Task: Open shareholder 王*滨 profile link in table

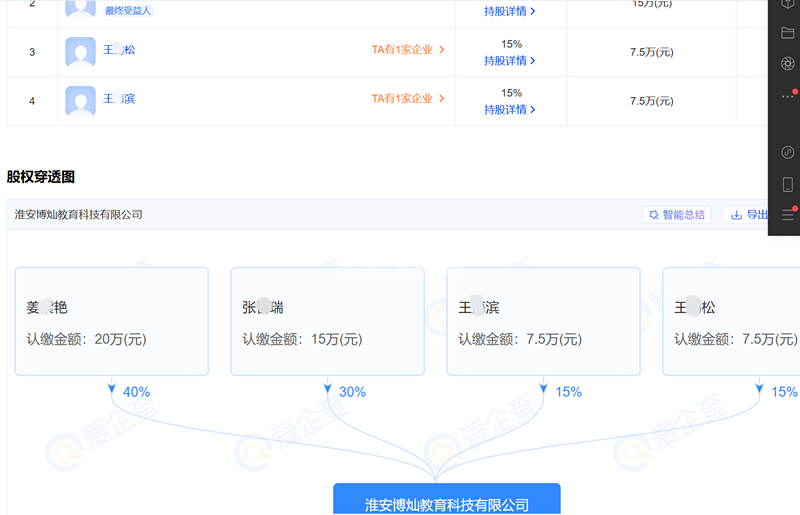Action: point(119,99)
